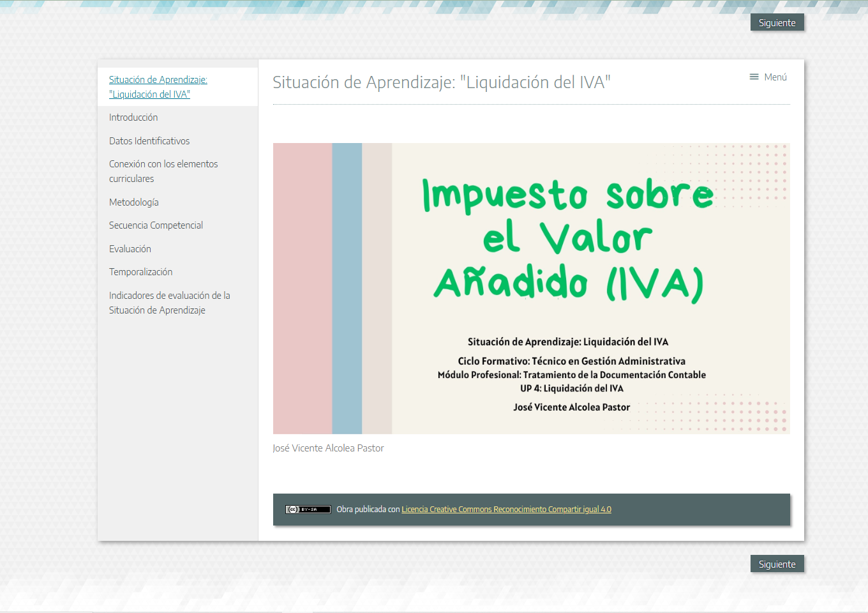Go to Indicadores de evaluación page
Screen dimensions: 868x613
[x=169, y=303]
